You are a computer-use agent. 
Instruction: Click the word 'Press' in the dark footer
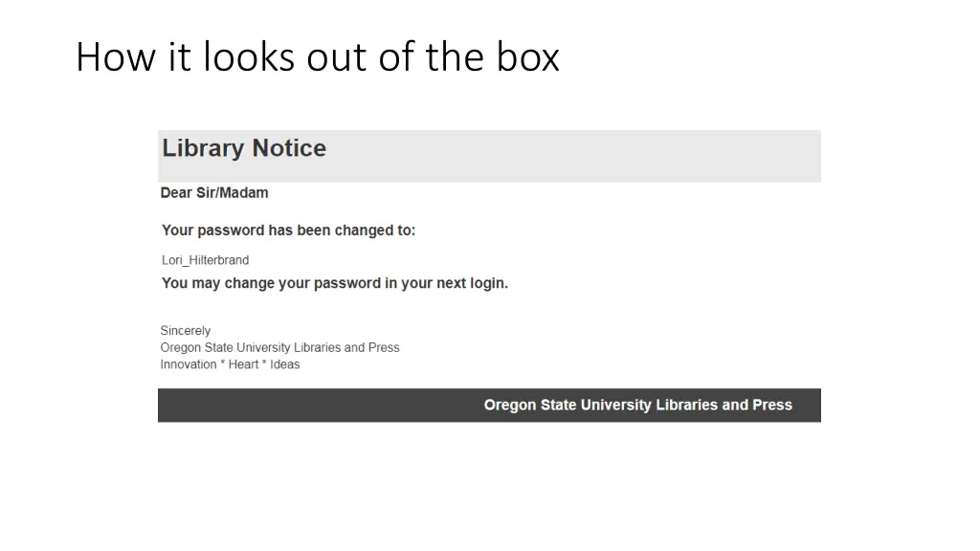pyautogui.click(x=772, y=405)
